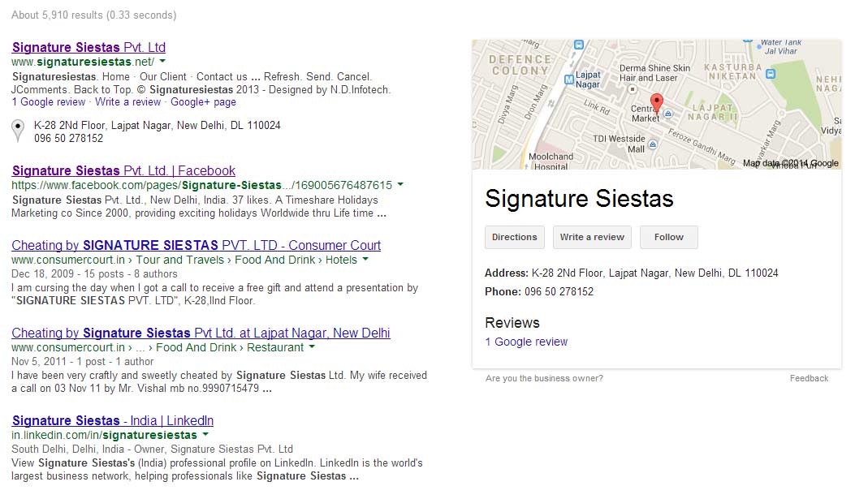Open the dropdown arrow after the Restaurant breadcrumb
Image resolution: width=868 pixels, height=499 pixels.
tap(312, 347)
